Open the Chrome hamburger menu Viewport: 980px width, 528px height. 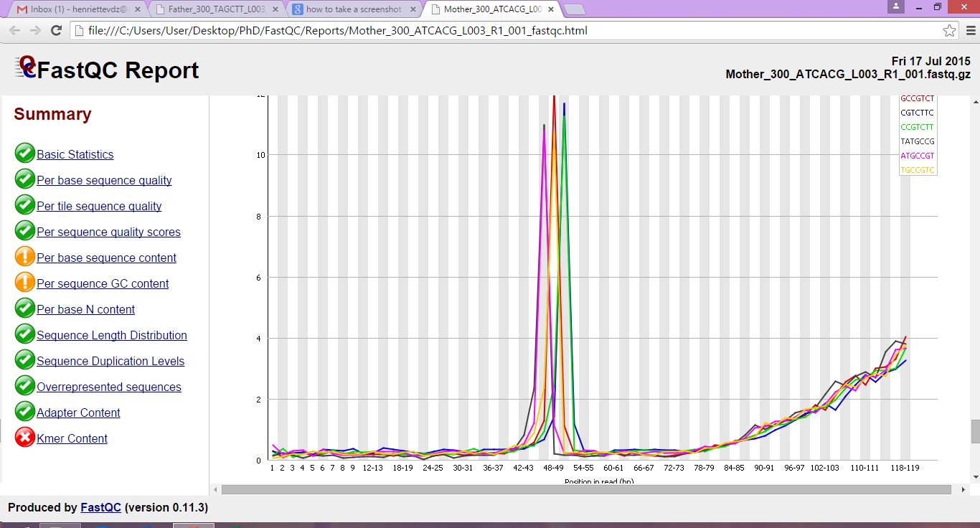coord(970,31)
